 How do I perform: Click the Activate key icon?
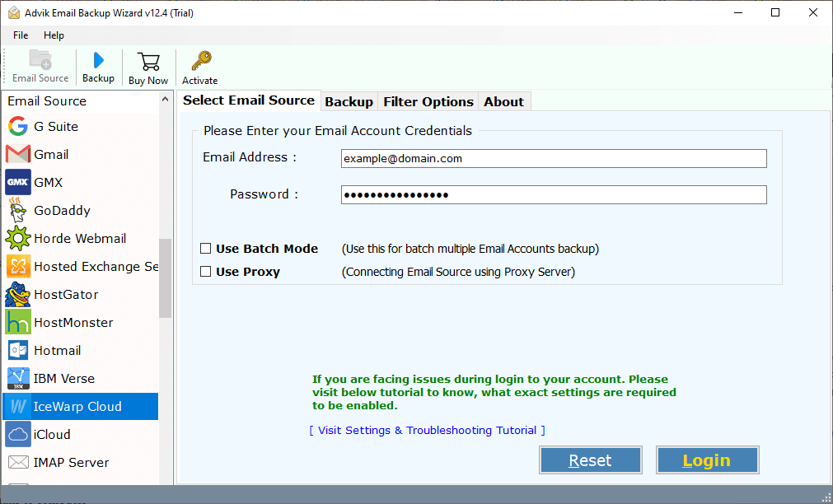(x=201, y=61)
